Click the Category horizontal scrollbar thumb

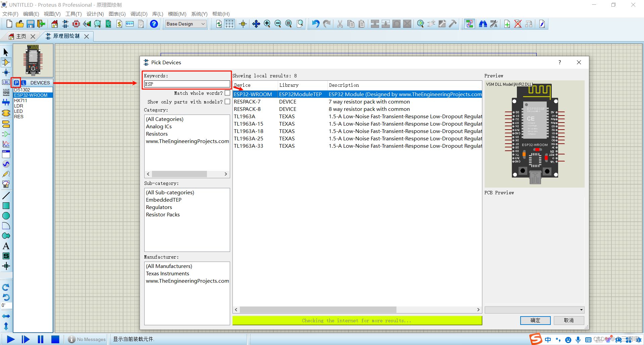tap(179, 174)
